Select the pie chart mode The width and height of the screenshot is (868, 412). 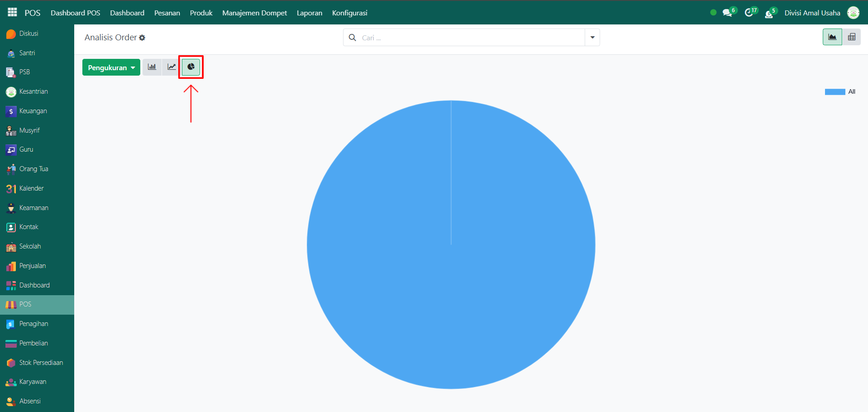(x=191, y=67)
